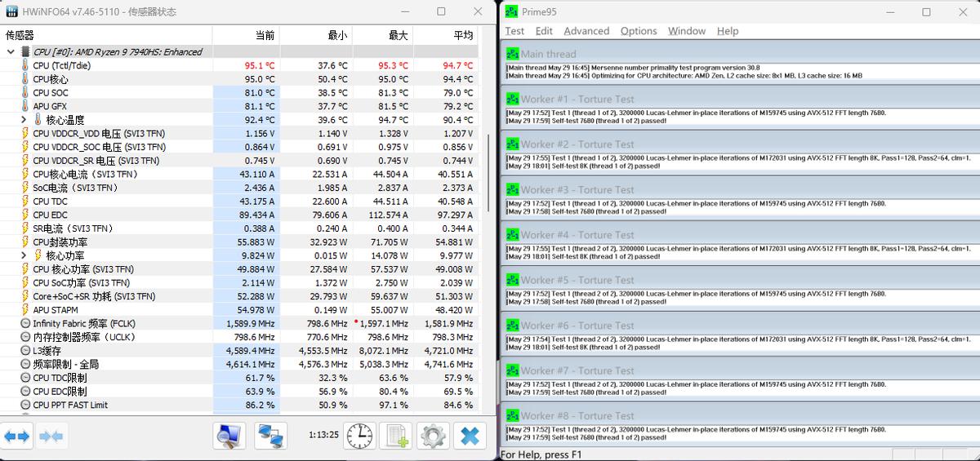Viewport: 980px width, 461px height.
Task: Open the monitor with magnifier icon in HWiNFO
Action: [229, 435]
